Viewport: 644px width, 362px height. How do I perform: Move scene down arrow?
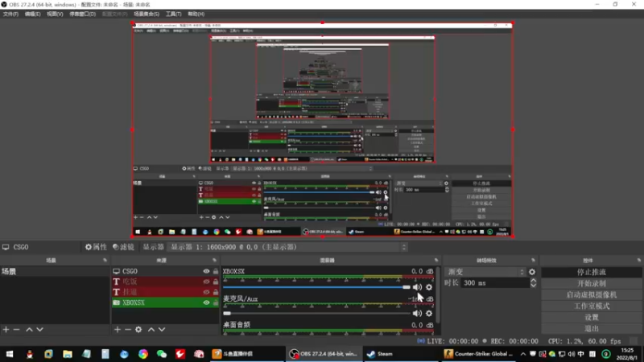pyautogui.click(x=39, y=330)
